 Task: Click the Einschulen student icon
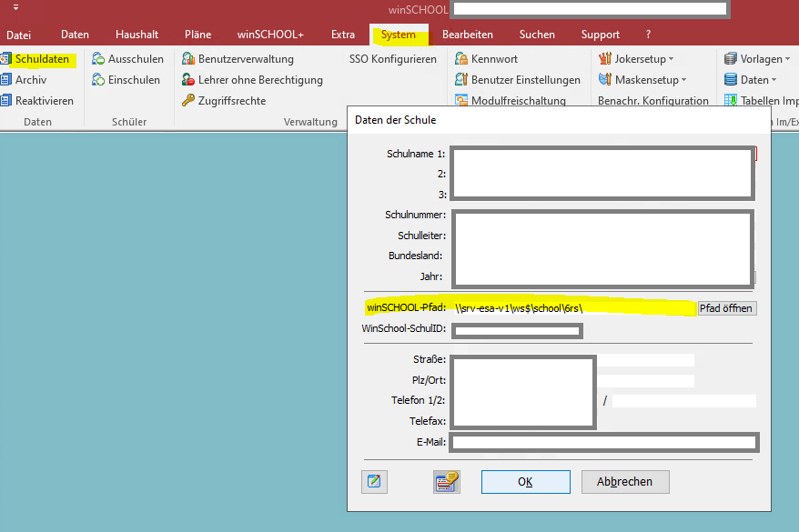tap(98, 79)
